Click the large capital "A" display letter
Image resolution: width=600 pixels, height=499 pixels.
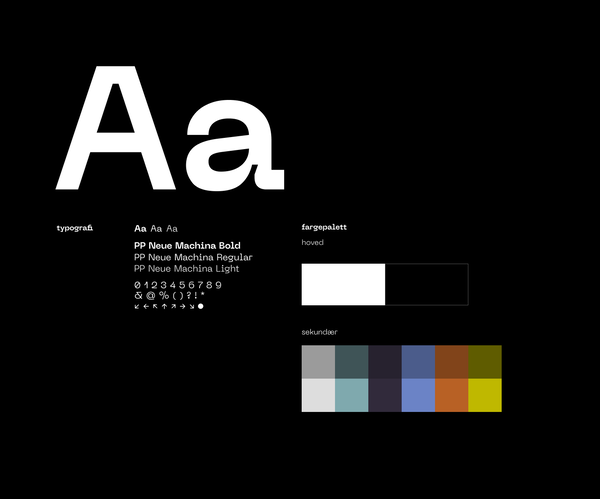point(116,128)
